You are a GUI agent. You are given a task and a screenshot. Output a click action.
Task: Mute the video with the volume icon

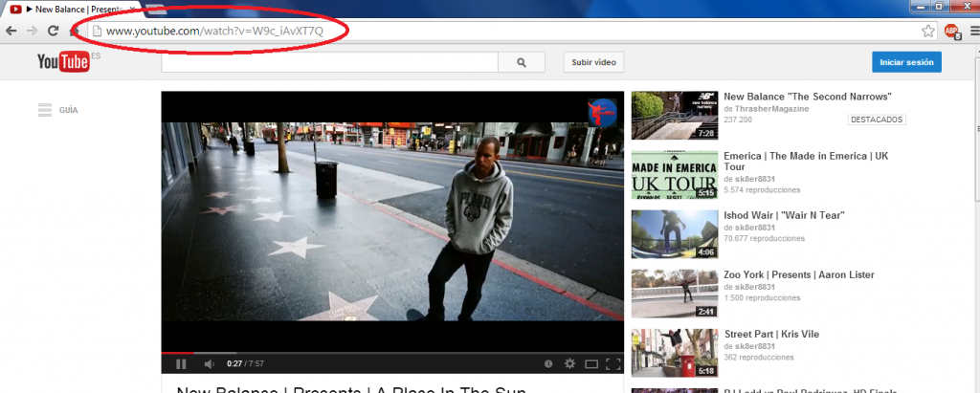[210, 363]
